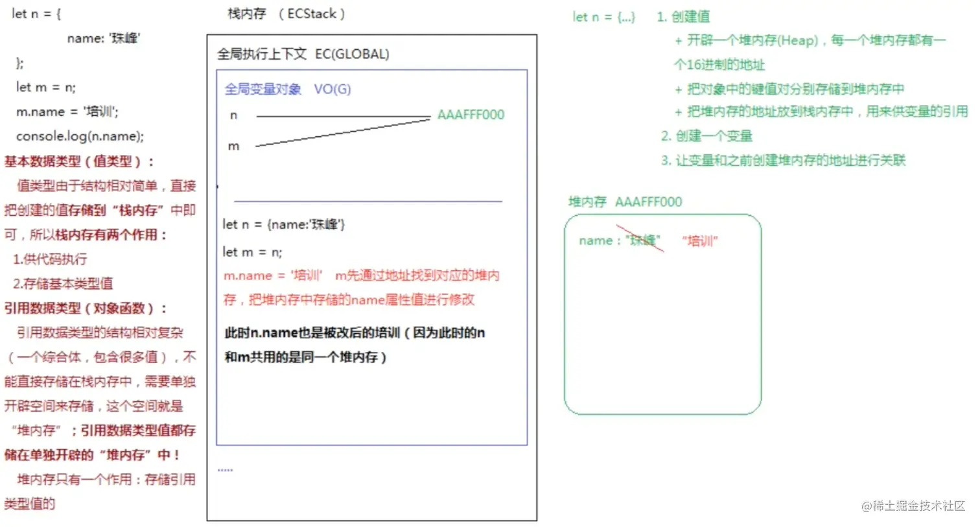This screenshot has height=527, width=980.
Task: Select bold text '此时n.name也是被改后的培训'
Action: (312, 333)
